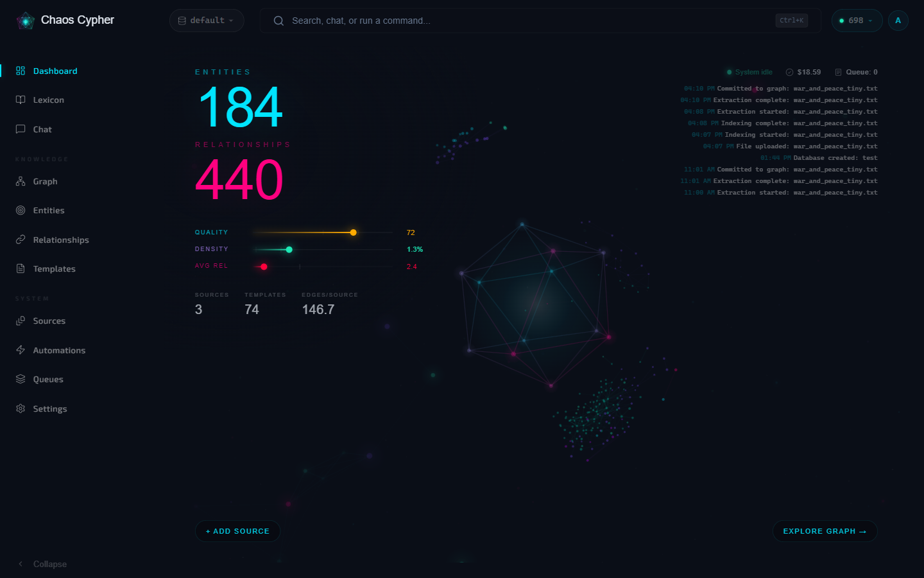The image size is (924, 578).
Task: Open Lexicon menu item
Action: tap(49, 100)
